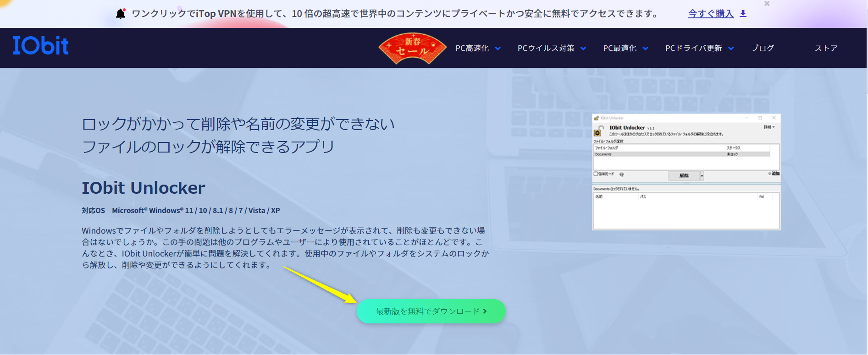Dismiss the iTop VPN promo banner
The image size is (868, 355).
click(x=767, y=4)
